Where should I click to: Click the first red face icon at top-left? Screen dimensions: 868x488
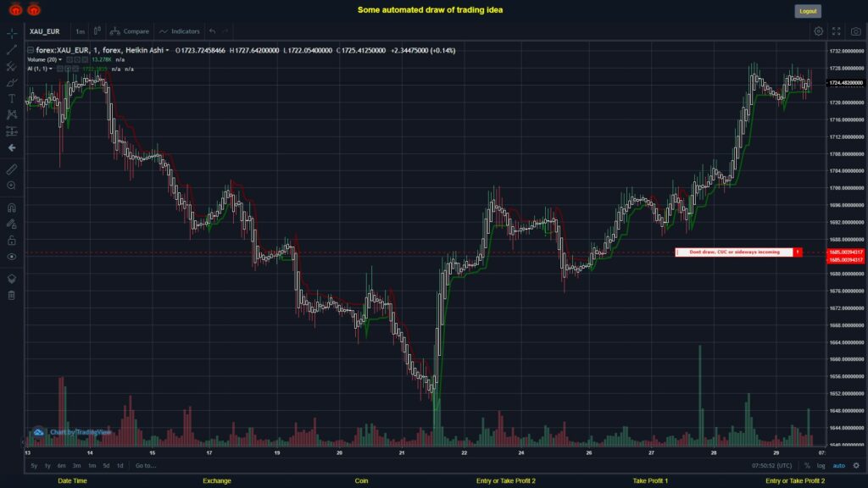[x=15, y=9]
